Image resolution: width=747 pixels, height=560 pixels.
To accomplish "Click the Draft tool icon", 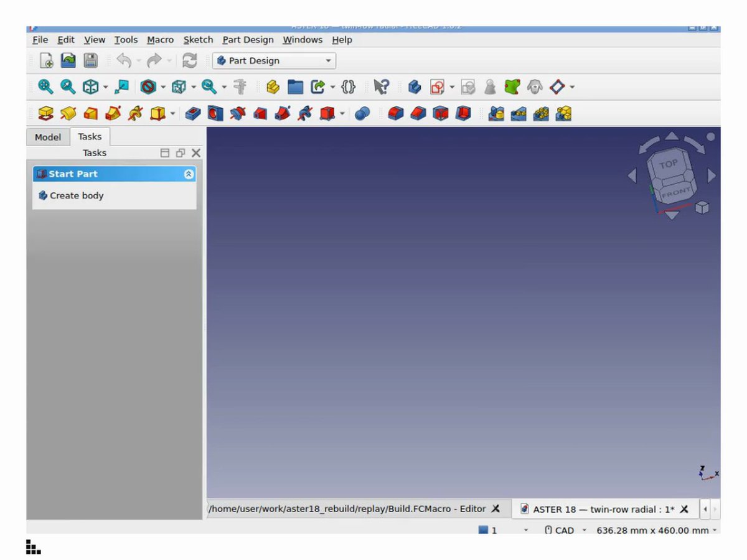I will point(441,114).
